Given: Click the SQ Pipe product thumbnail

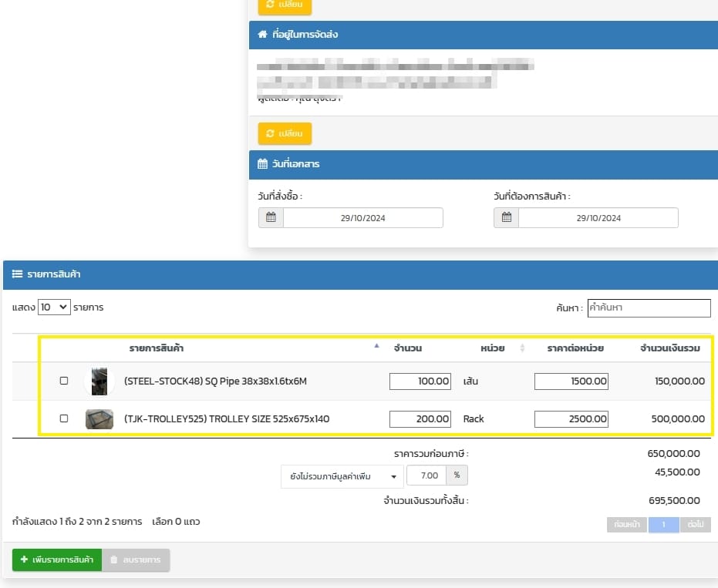Looking at the screenshot, I should coord(99,381).
